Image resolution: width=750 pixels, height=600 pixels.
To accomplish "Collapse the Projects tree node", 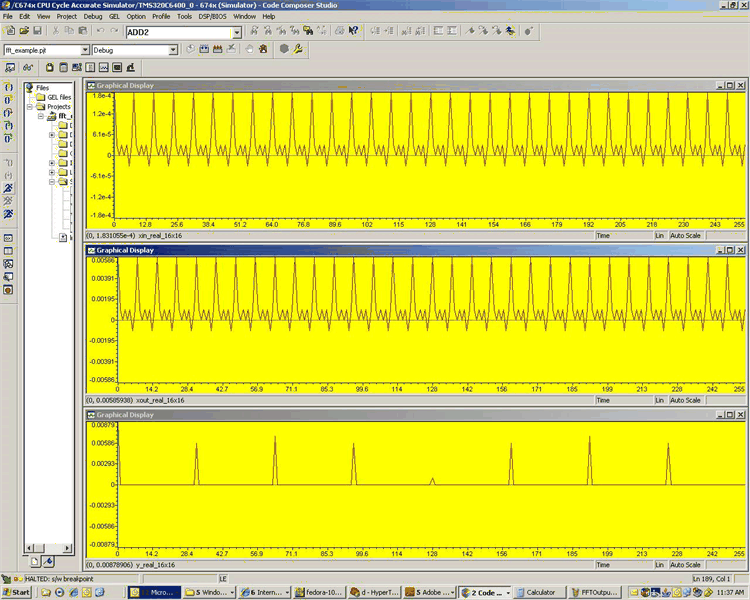I will coord(29,106).
